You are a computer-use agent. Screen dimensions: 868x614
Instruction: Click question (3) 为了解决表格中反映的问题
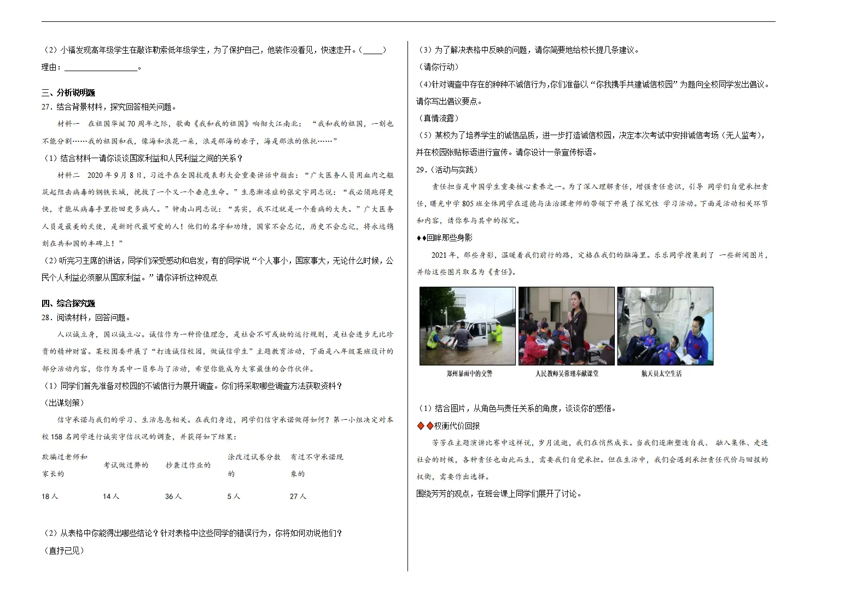pos(528,50)
